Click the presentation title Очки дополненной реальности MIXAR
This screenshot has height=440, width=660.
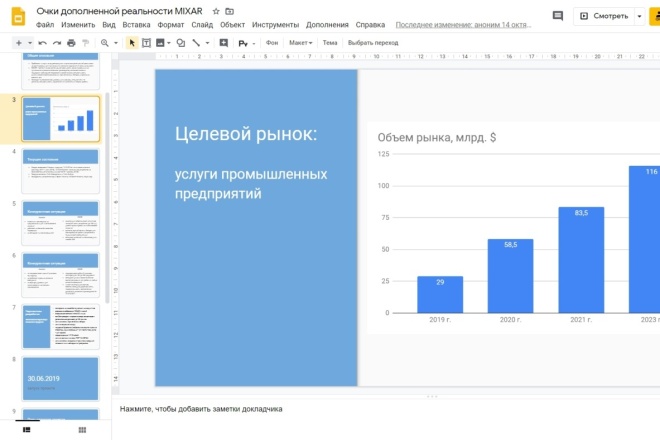(119, 11)
